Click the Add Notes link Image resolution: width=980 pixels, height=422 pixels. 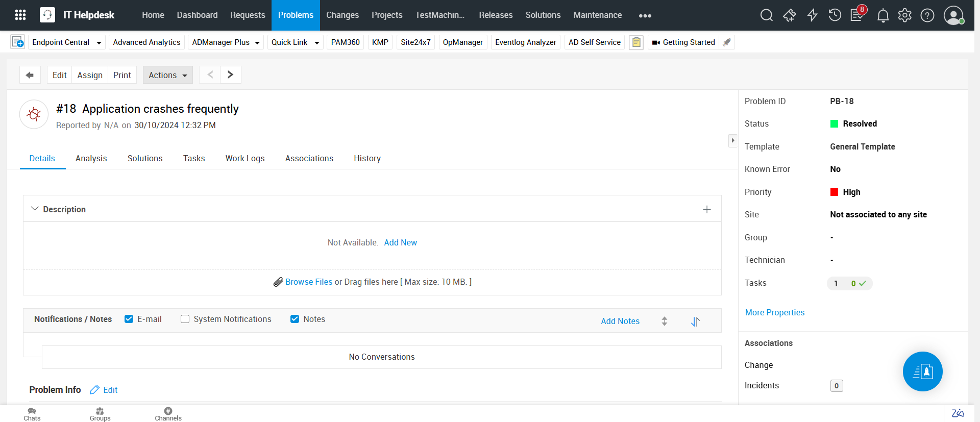[620, 321]
